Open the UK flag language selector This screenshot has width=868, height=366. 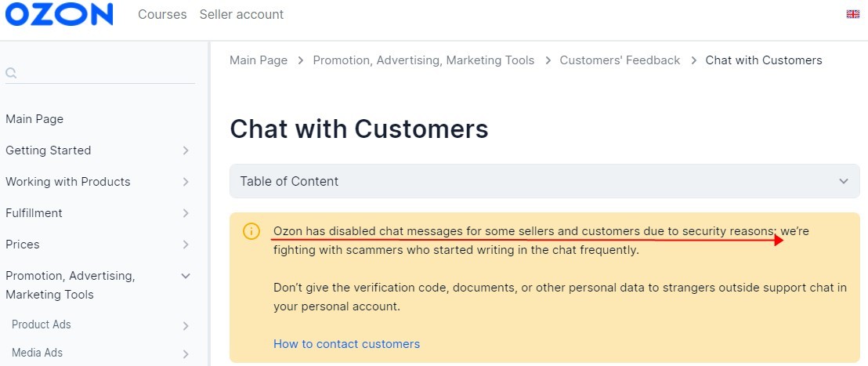click(852, 14)
